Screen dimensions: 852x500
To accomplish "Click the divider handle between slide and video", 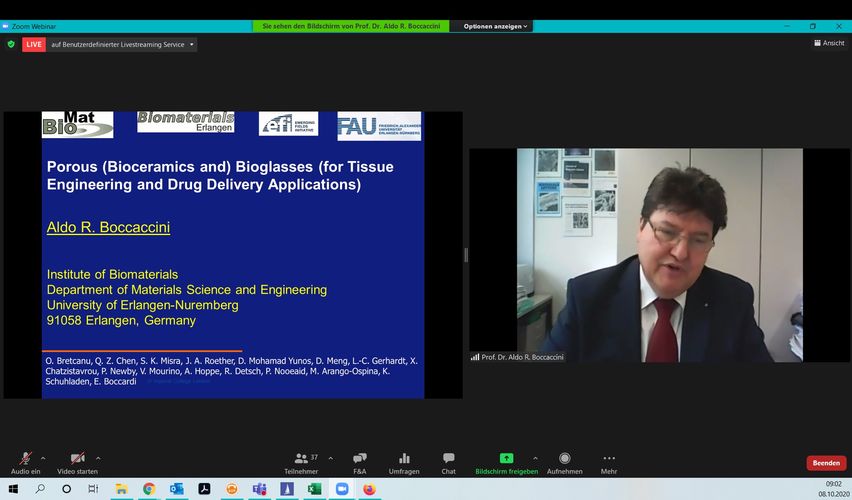I will pos(466,255).
